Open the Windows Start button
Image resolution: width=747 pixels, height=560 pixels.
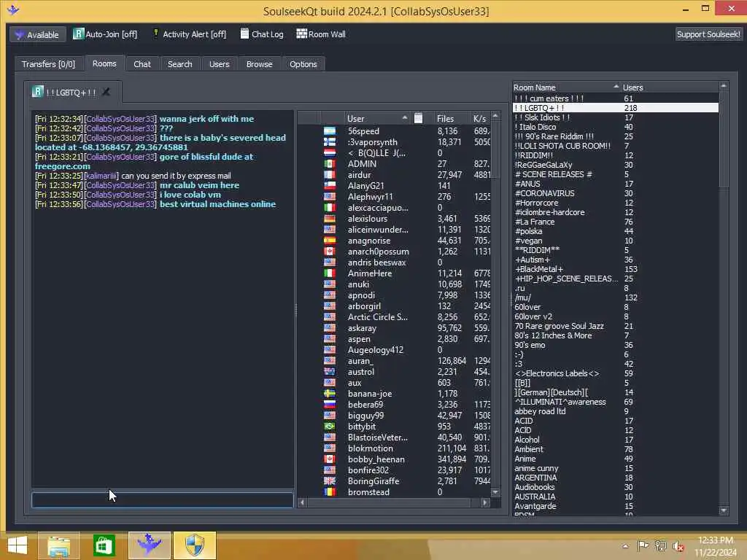18,545
